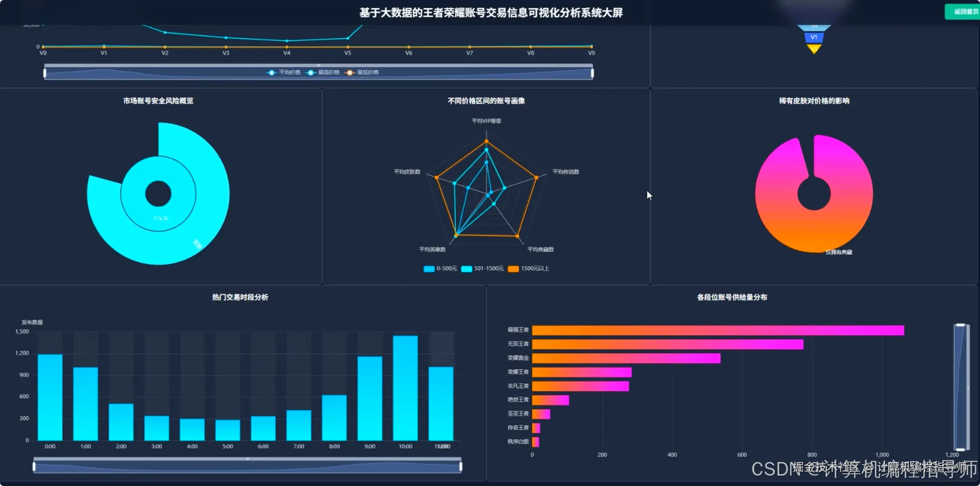Click the 2:00 bar in hourly chart
The image size is (980, 486).
[x=121, y=422]
